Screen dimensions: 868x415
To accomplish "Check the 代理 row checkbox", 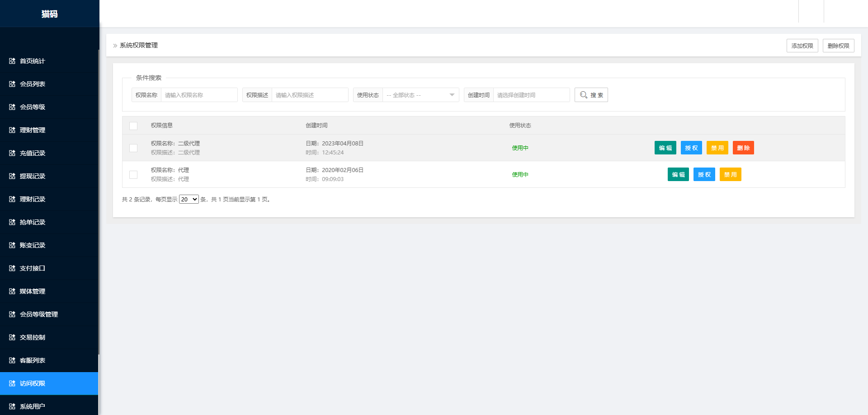I will [x=133, y=174].
